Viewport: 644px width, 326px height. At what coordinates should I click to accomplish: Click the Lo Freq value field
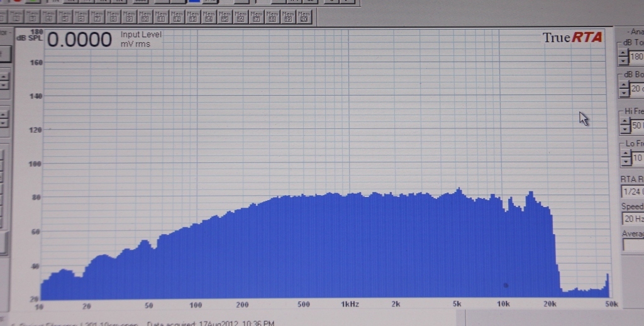tap(637, 158)
